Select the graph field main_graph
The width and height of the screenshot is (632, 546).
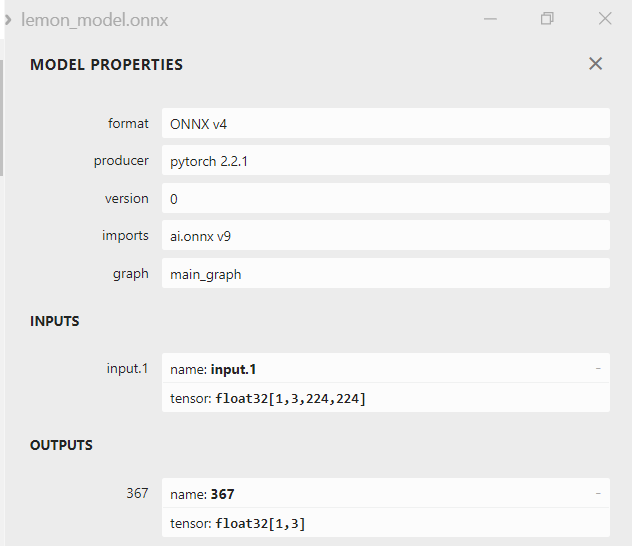click(385, 274)
